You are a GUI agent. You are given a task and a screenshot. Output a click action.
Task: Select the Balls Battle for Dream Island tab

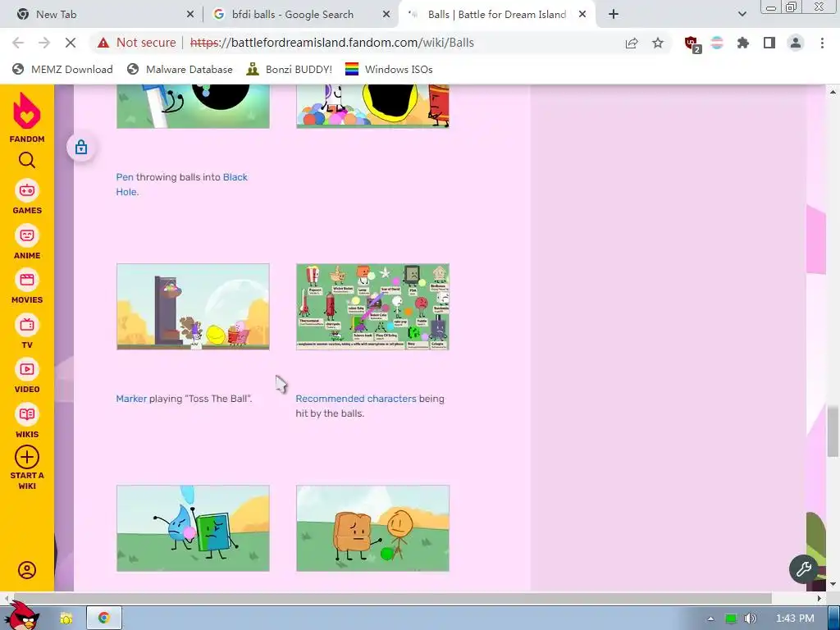pyautogui.click(x=496, y=15)
